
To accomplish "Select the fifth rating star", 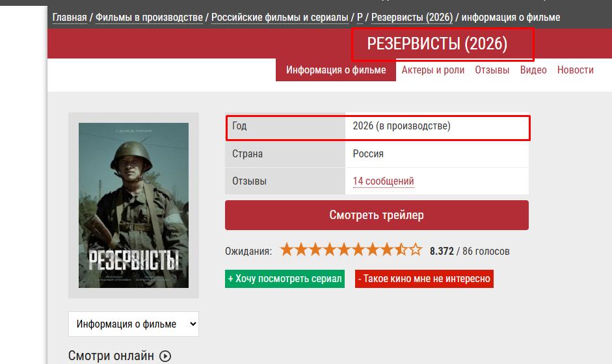I will (x=344, y=250).
